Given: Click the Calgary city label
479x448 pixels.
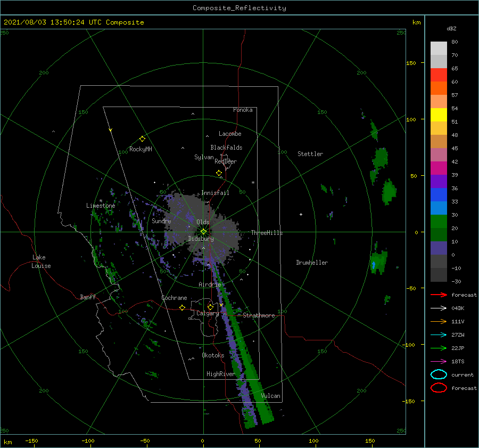Looking at the screenshot, I should click(x=208, y=313).
